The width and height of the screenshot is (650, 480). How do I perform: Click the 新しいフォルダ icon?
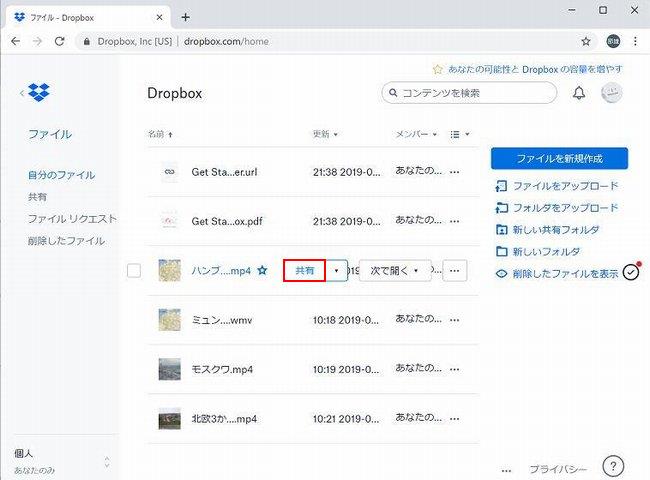coord(502,252)
